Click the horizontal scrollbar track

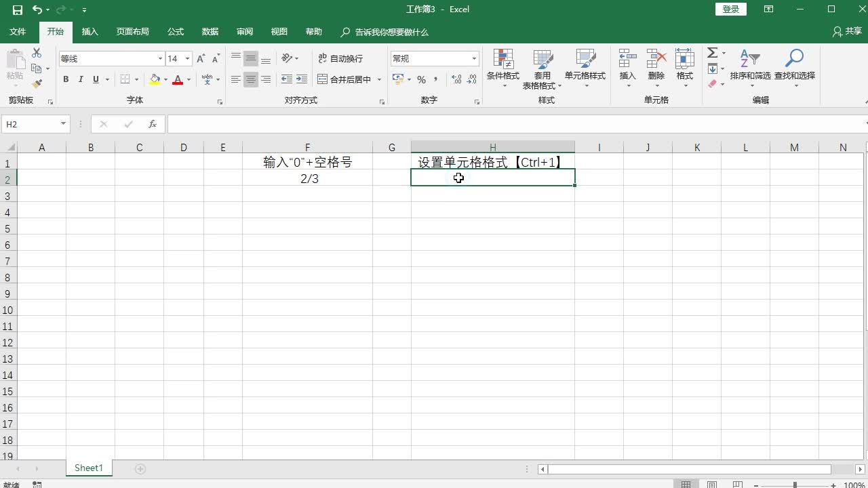[690, 469]
